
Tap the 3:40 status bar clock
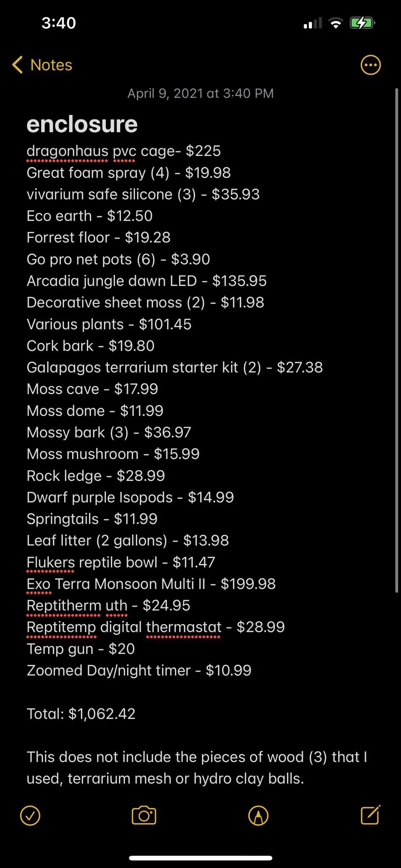tap(59, 23)
